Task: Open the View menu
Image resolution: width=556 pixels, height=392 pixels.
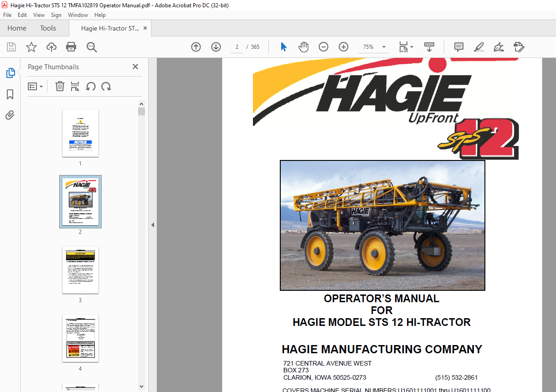Action: coord(39,15)
